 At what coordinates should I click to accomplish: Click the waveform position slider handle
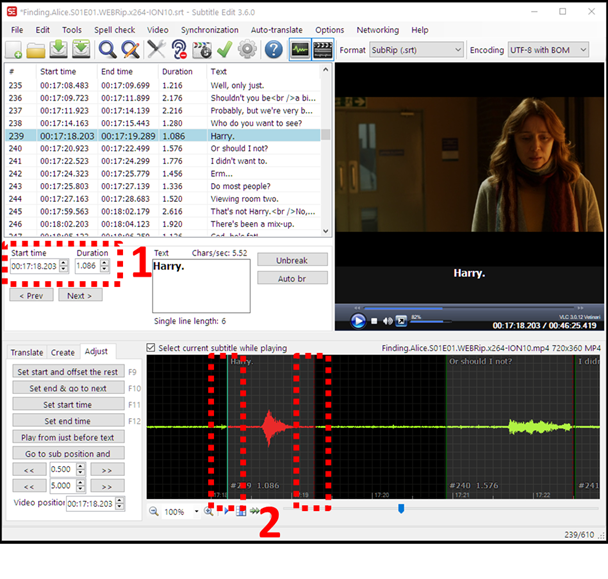point(401,509)
